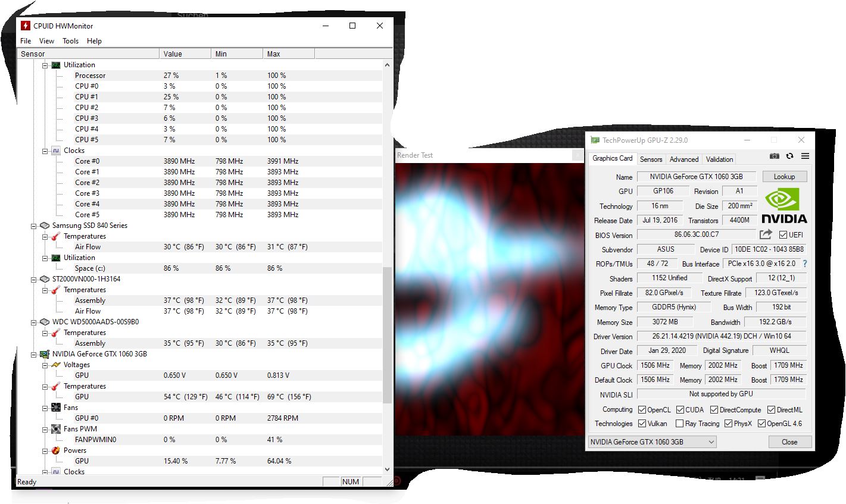Viewport: 846px width, 504px height.
Task: Click the Max column header
Action: (x=289, y=54)
